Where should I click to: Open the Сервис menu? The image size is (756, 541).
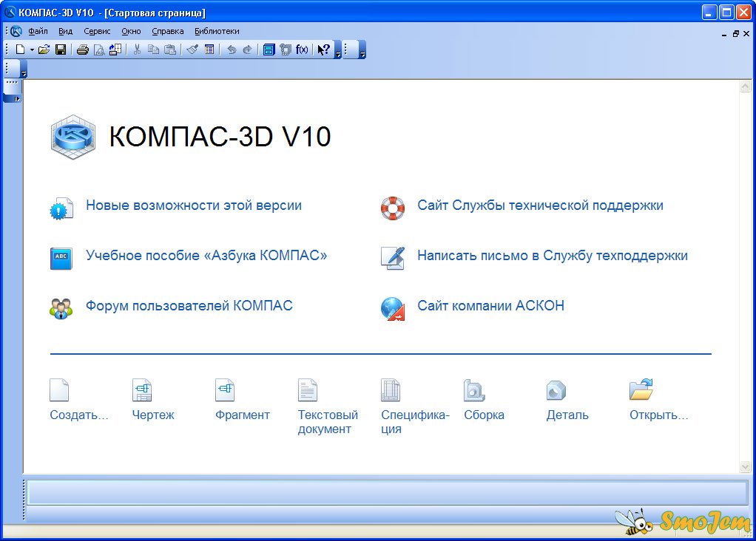97,31
